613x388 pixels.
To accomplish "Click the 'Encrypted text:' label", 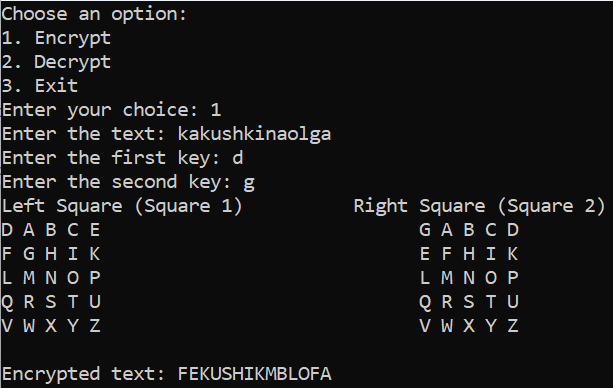I will [x=83, y=374].
